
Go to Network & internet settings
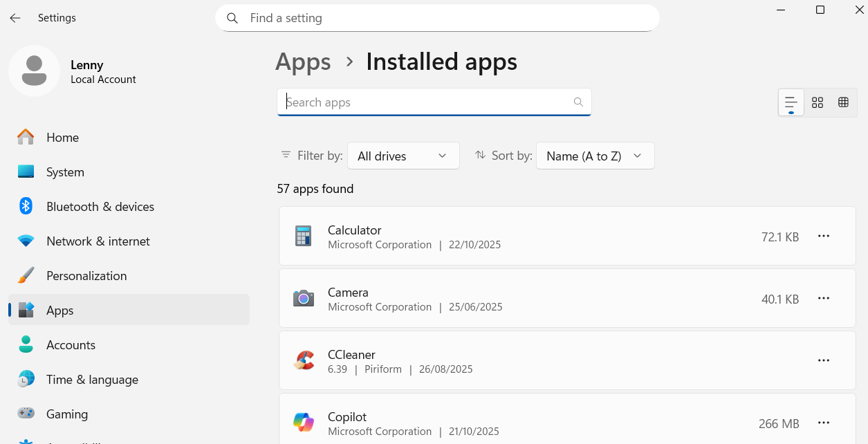tap(98, 241)
